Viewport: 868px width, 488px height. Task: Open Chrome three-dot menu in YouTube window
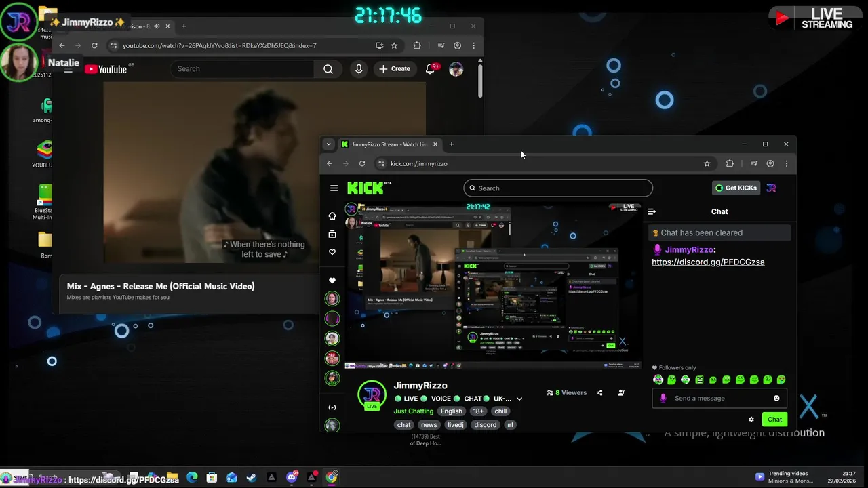pos(473,45)
